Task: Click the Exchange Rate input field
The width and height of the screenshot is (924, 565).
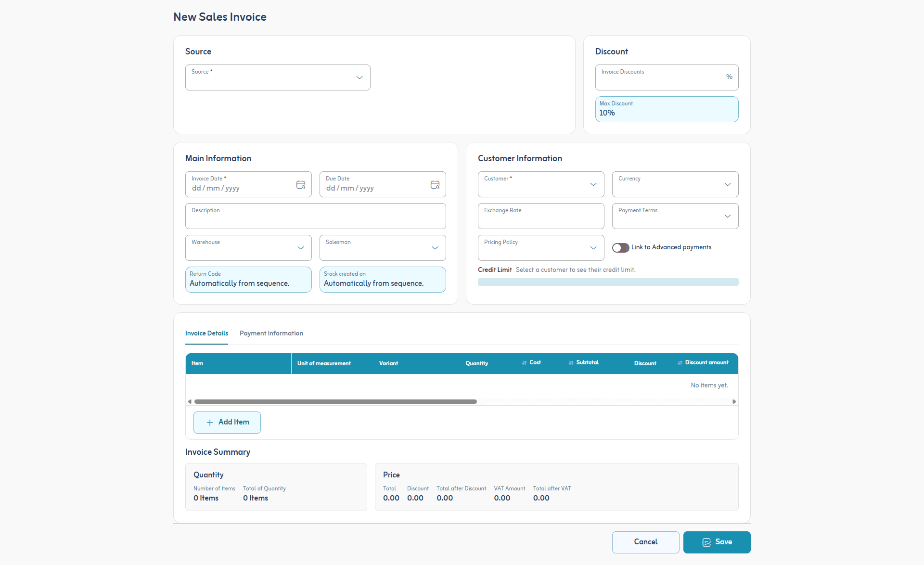Action: [x=541, y=216]
